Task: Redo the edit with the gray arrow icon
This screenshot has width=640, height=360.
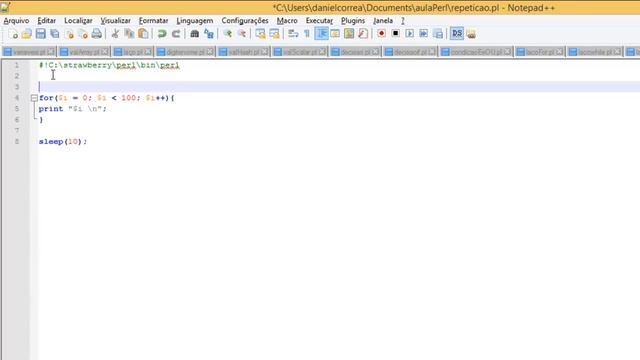Action: (x=176, y=34)
